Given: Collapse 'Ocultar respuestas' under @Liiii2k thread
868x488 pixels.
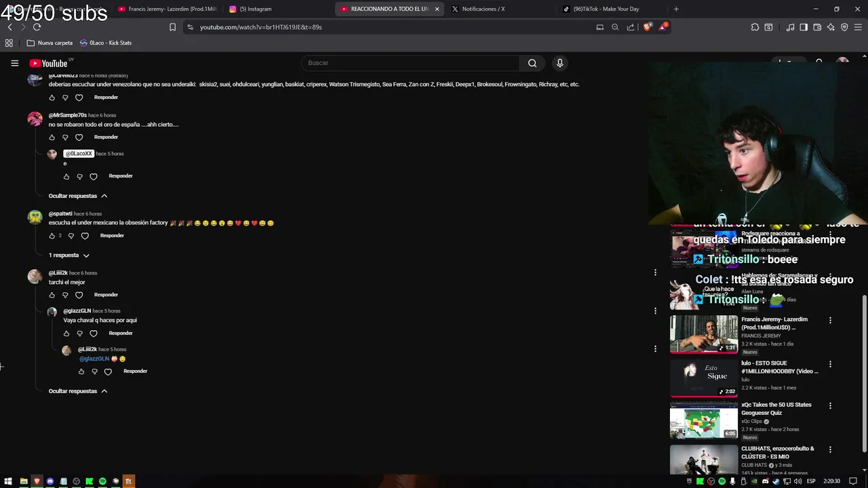Looking at the screenshot, I should 78,391.
